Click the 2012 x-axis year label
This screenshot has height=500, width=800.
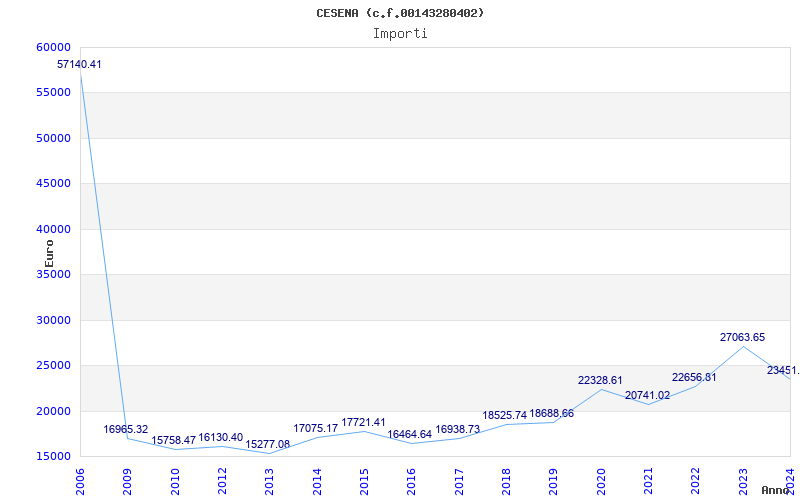pos(222,482)
